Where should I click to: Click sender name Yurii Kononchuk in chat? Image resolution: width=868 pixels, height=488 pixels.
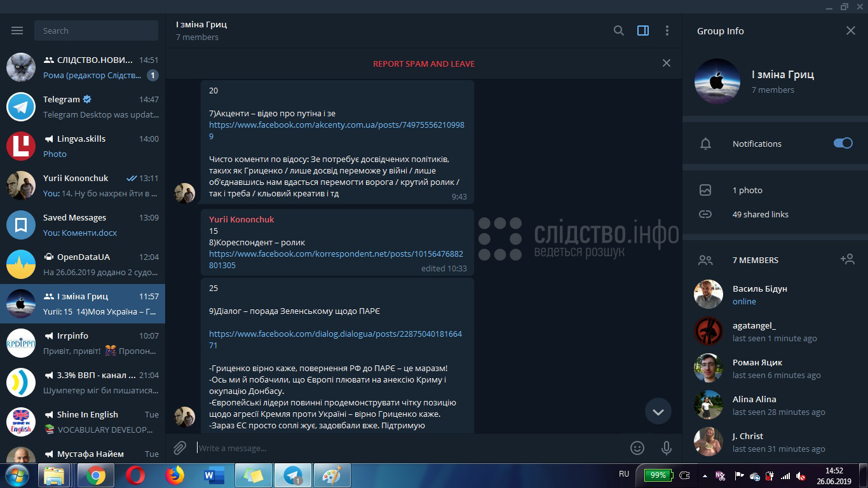coord(241,219)
